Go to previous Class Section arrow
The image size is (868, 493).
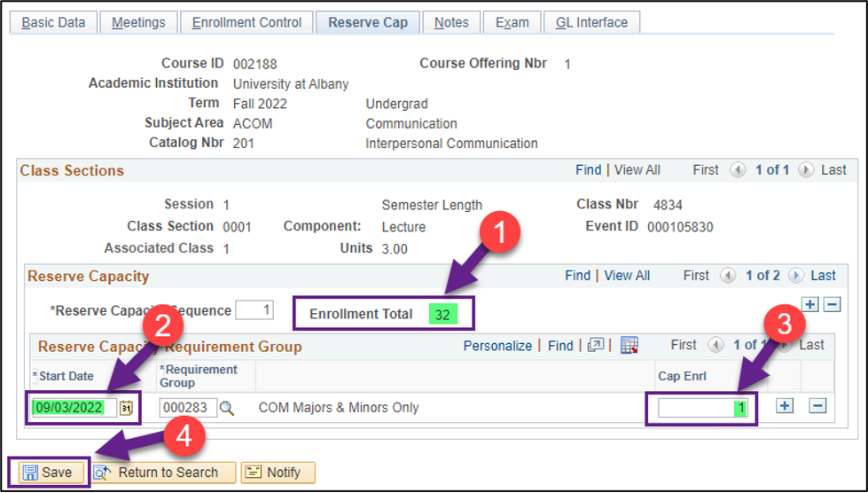(738, 170)
